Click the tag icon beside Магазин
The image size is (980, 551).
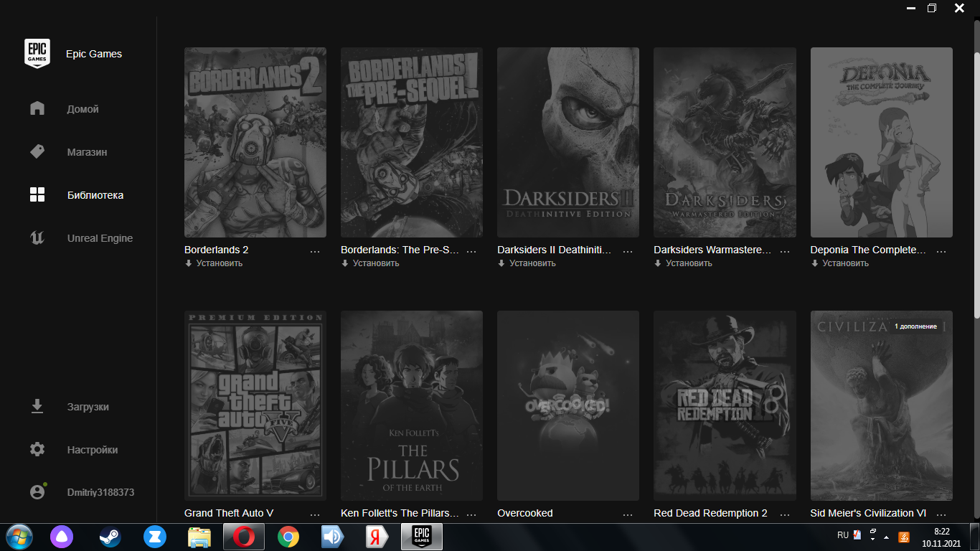point(37,151)
